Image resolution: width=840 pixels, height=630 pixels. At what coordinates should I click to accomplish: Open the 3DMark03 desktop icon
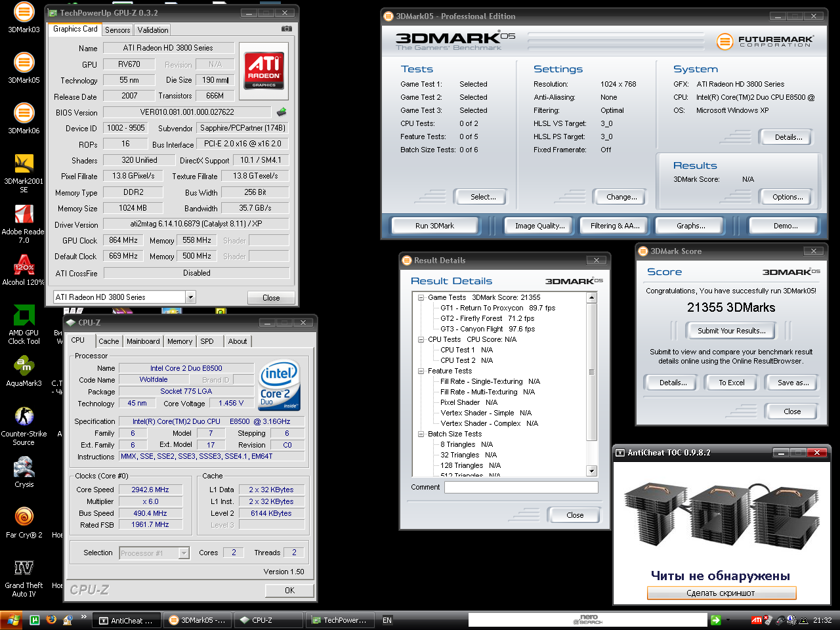(24, 18)
